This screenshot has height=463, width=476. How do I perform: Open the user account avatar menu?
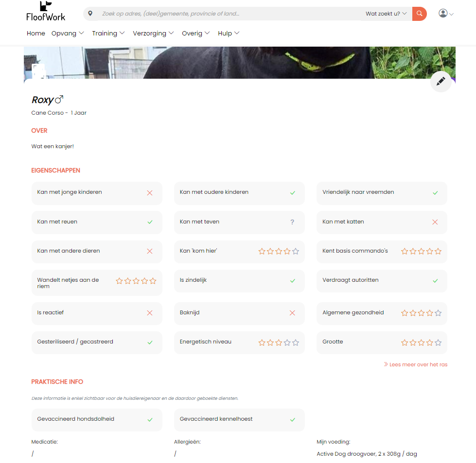[446, 13]
